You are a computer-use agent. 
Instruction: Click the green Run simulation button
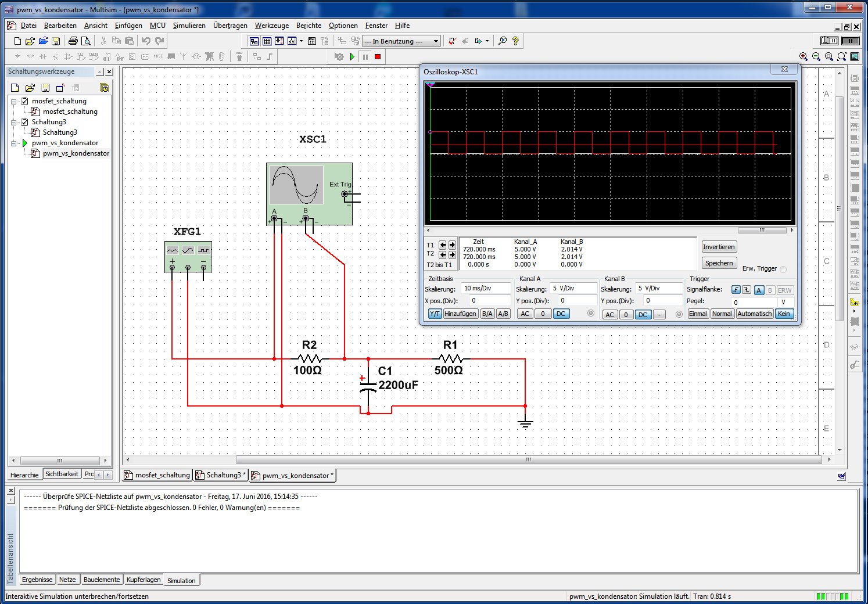(352, 56)
